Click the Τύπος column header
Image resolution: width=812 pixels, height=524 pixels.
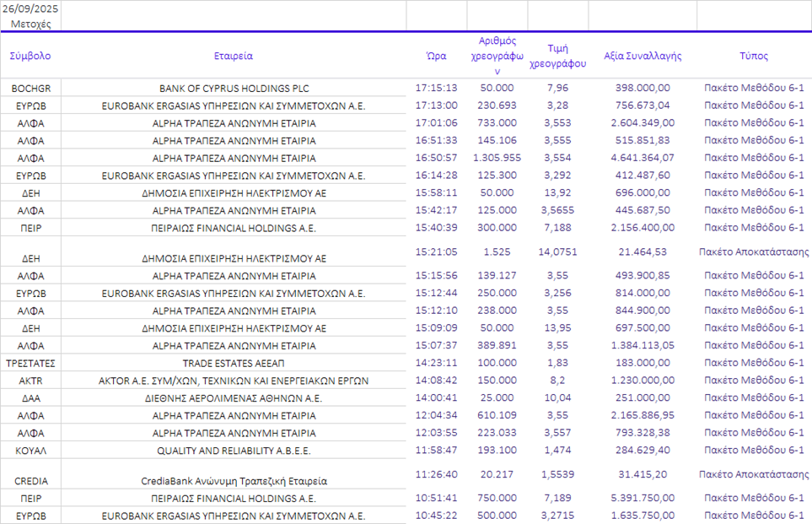[754, 56]
